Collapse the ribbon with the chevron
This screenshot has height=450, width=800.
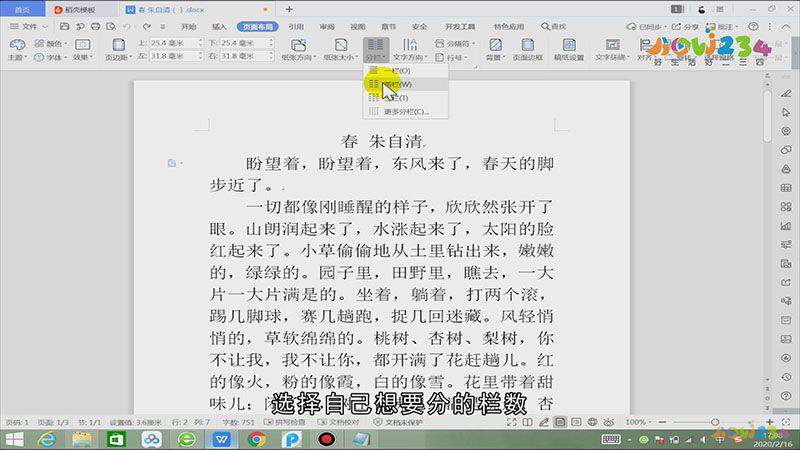pos(786,27)
